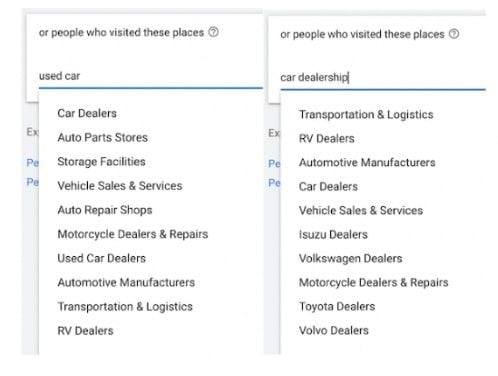Select 'Motorcycle Dealers & Repairs' in left list
This screenshot has height=376, width=498.
(133, 234)
